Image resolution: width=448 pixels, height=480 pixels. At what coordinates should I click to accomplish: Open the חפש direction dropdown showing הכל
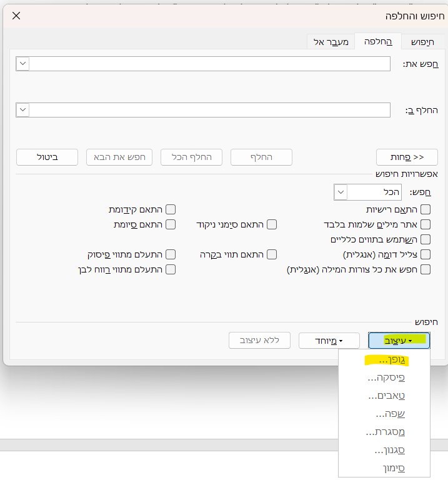(x=367, y=192)
